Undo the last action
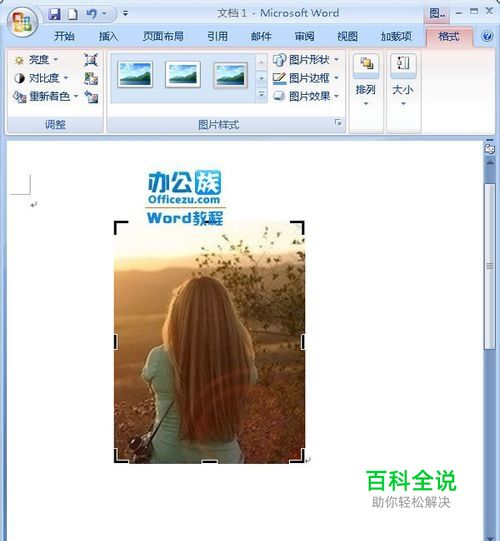This screenshot has height=541, width=500. click(91, 14)
